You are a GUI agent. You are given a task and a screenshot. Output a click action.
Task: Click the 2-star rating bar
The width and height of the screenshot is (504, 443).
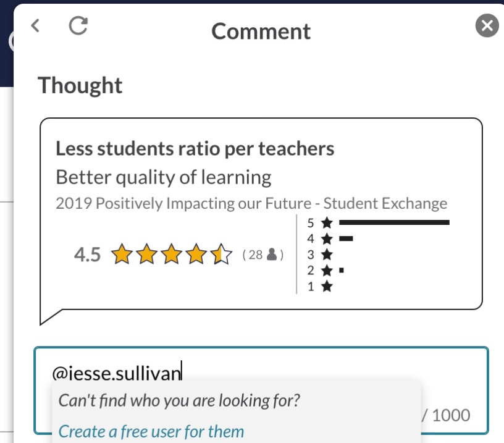342,271
